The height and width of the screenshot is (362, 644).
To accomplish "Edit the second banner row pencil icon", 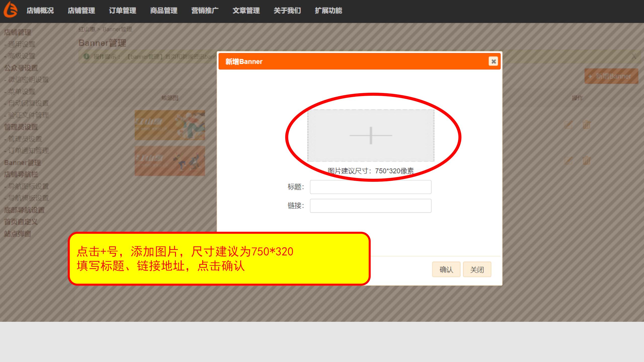I will point(569,160).
